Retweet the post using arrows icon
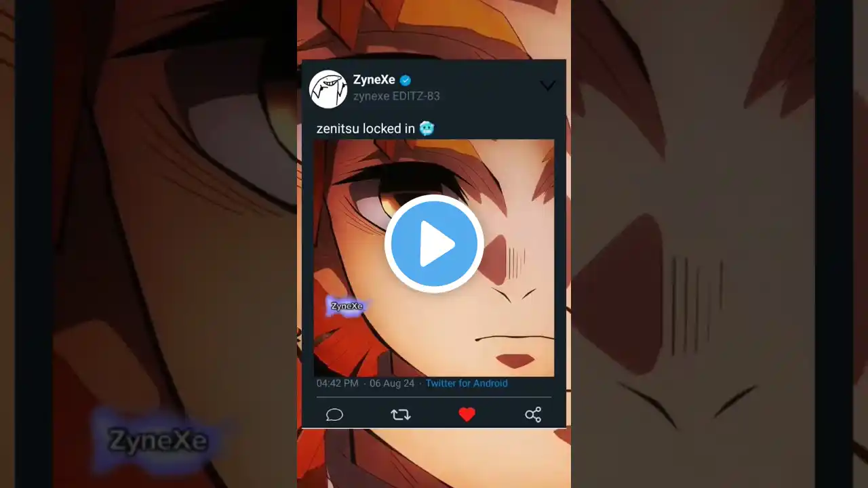868x488 pixels. tap(401, 415)
